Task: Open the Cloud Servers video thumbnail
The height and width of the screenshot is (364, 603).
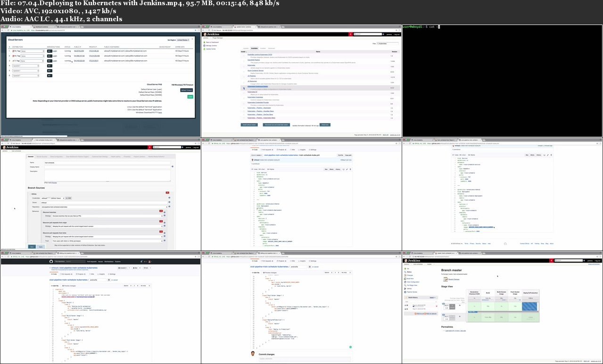Action: 100,81
